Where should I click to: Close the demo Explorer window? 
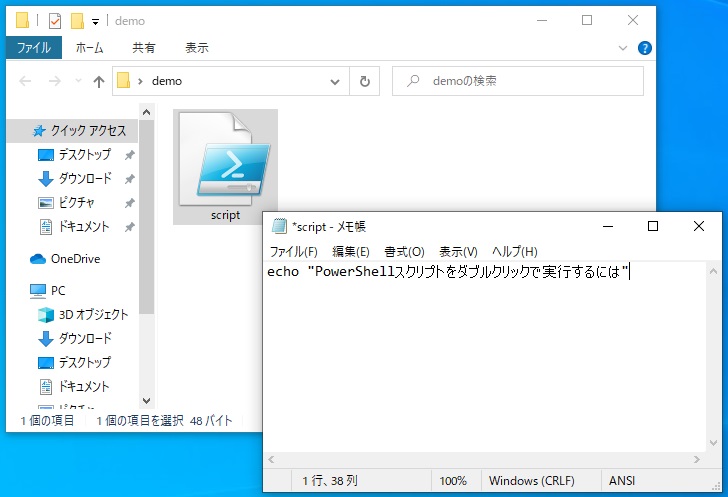point(632,20)
